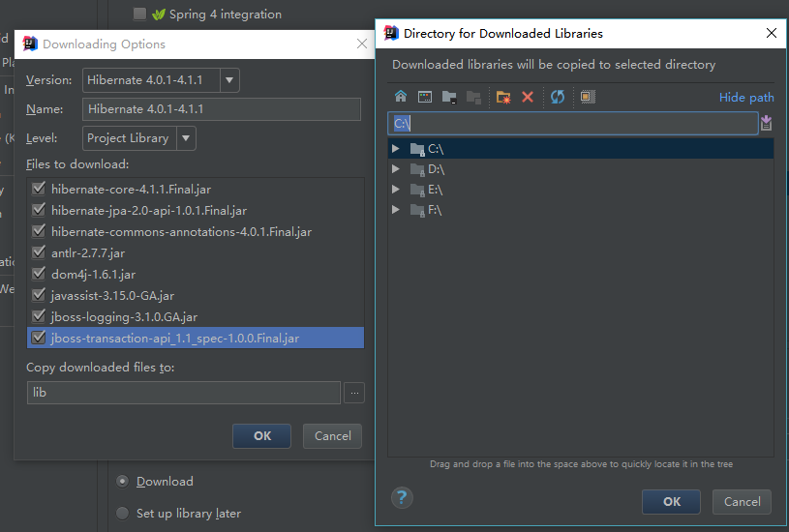Click the Hide path link

click(x=745, y=97)
